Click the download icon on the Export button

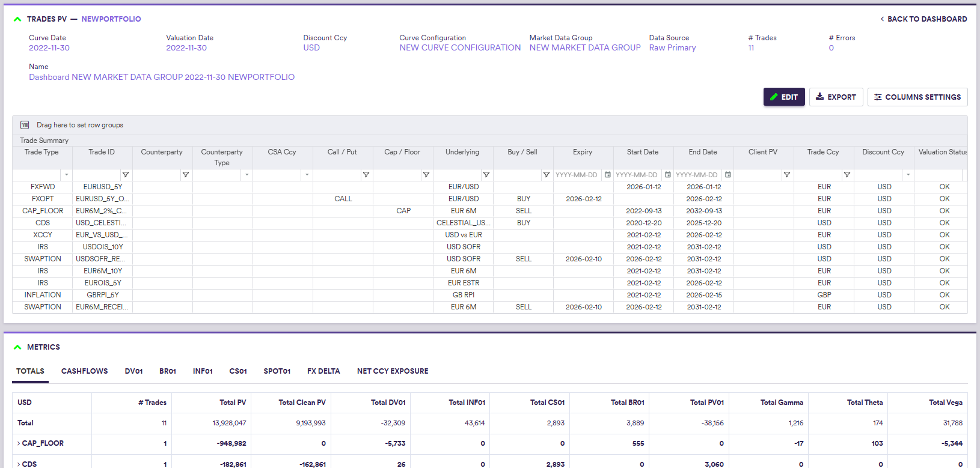[x=819, y=97]
